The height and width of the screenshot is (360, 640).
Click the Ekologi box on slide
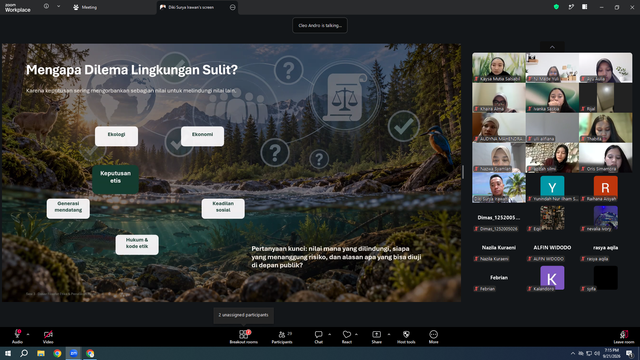click(116, 136)
